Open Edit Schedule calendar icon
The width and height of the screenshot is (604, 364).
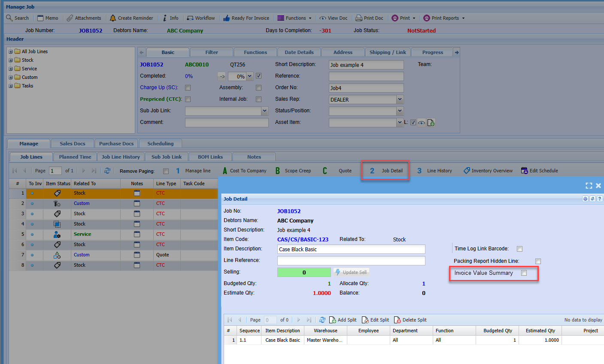[524, 171]
